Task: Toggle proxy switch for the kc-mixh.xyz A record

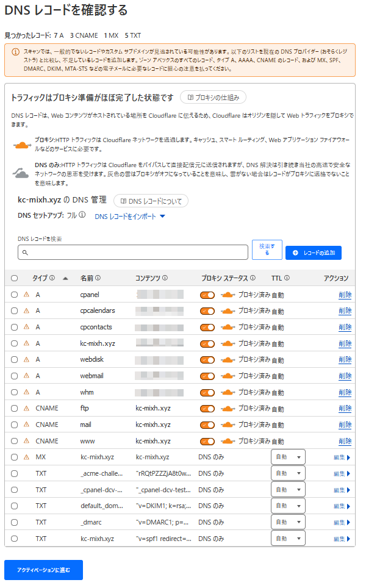Action: [x=207, y=344]
